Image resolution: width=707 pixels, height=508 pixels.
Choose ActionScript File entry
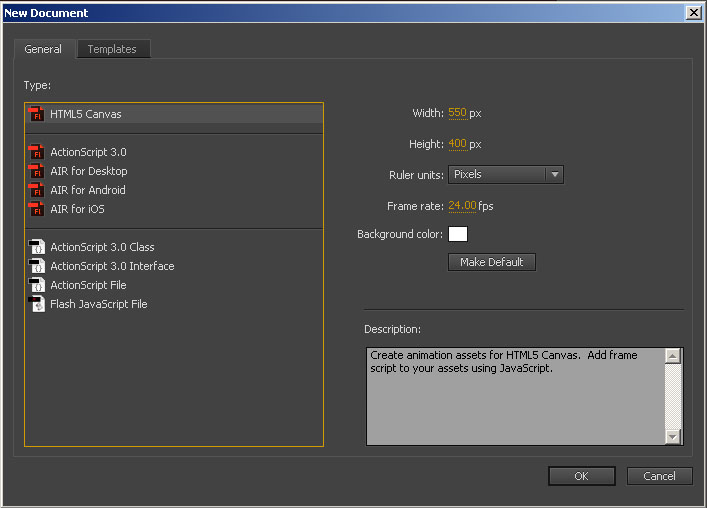174,285
